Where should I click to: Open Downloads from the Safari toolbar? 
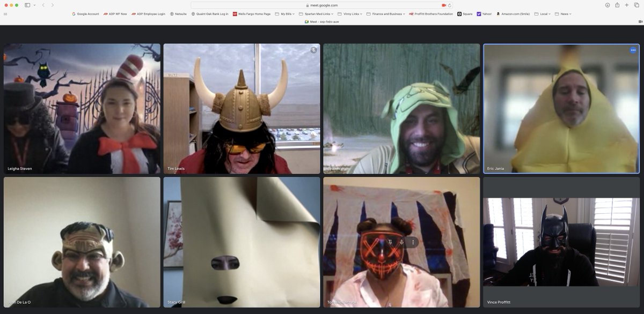(607, 5)
